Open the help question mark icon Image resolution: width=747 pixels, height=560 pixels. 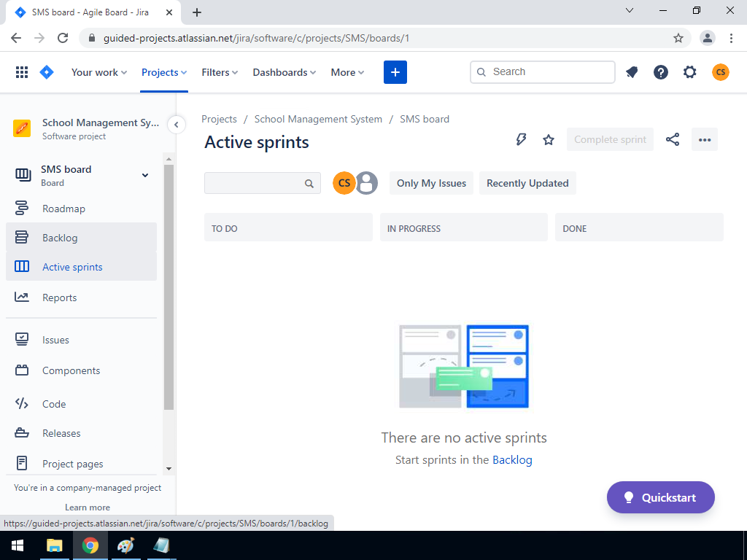(x=661, y=72)
